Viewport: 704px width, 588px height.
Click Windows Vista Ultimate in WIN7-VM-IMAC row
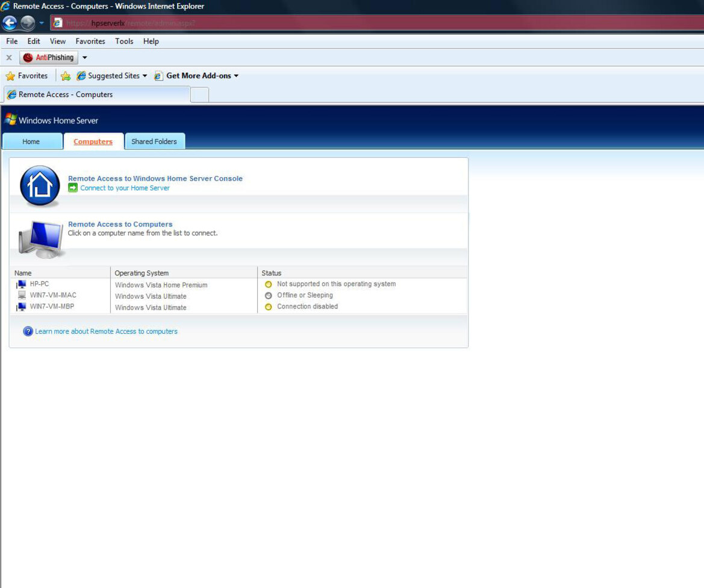pyautogui.click(x=151, y=296)
